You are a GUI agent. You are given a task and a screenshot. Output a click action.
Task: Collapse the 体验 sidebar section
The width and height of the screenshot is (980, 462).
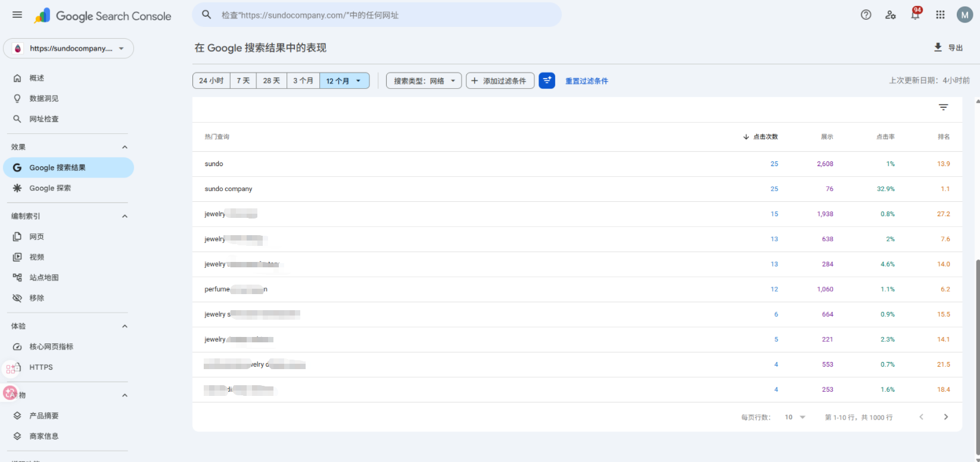125,326
